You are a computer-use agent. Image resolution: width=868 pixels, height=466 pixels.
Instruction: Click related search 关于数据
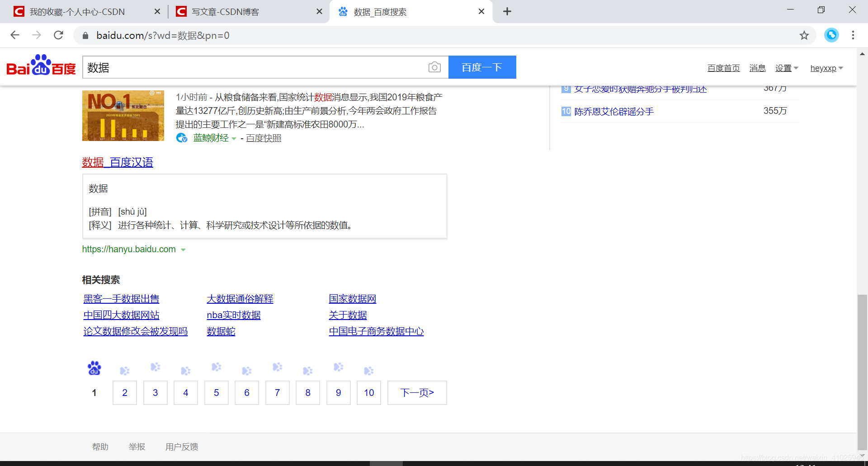[348, 315]
